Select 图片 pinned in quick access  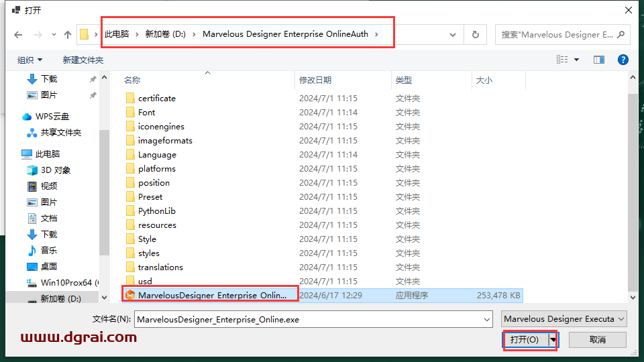49,95
